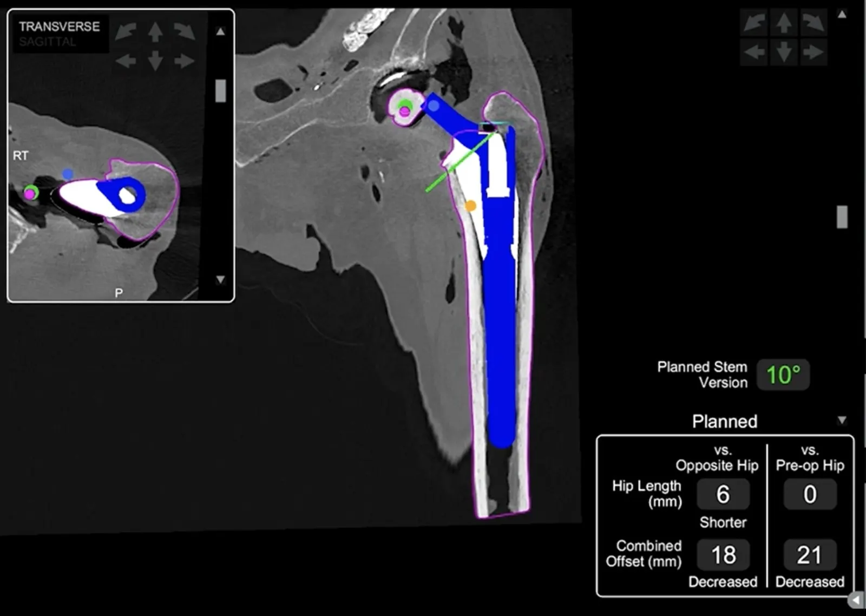Switch the inset to TRANSVERSE view
866x616 pixels.
[60, 27]
